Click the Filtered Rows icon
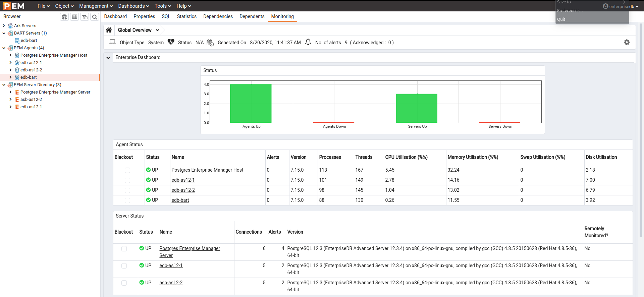 point(85,17)
